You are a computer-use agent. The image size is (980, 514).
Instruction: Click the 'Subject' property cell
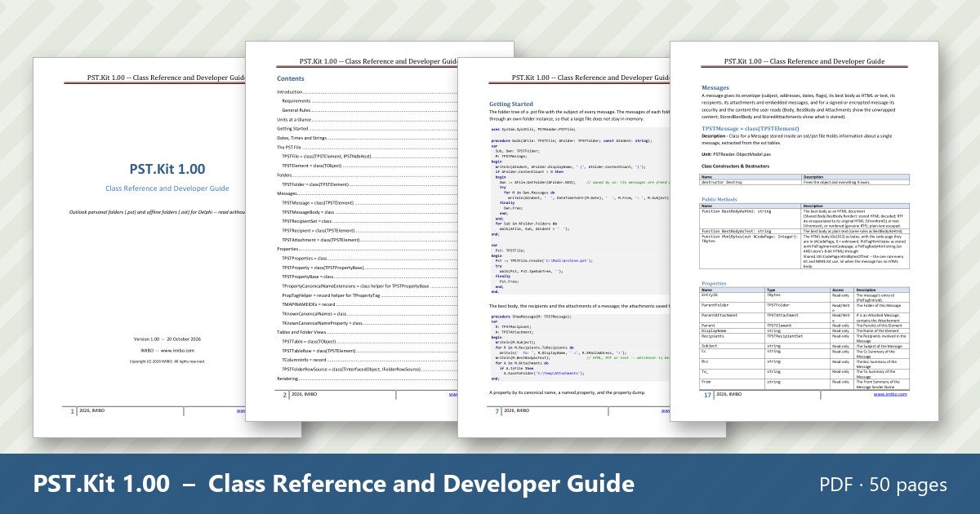(733, 346)
